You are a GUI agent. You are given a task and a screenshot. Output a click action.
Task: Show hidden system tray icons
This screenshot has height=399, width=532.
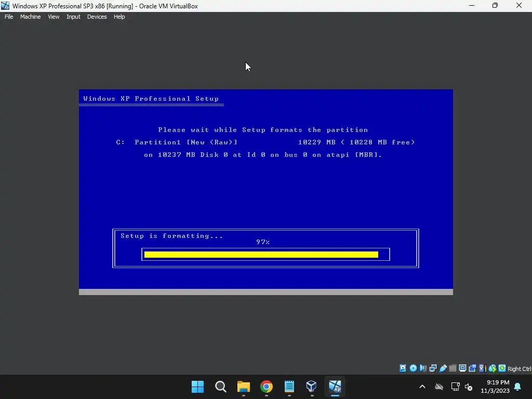(422, 387)
